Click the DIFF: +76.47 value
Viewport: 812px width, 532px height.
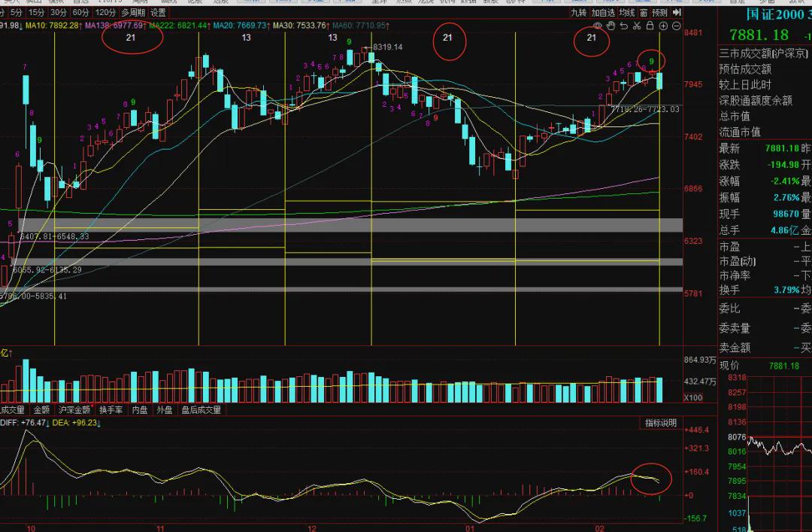(25, 423)
